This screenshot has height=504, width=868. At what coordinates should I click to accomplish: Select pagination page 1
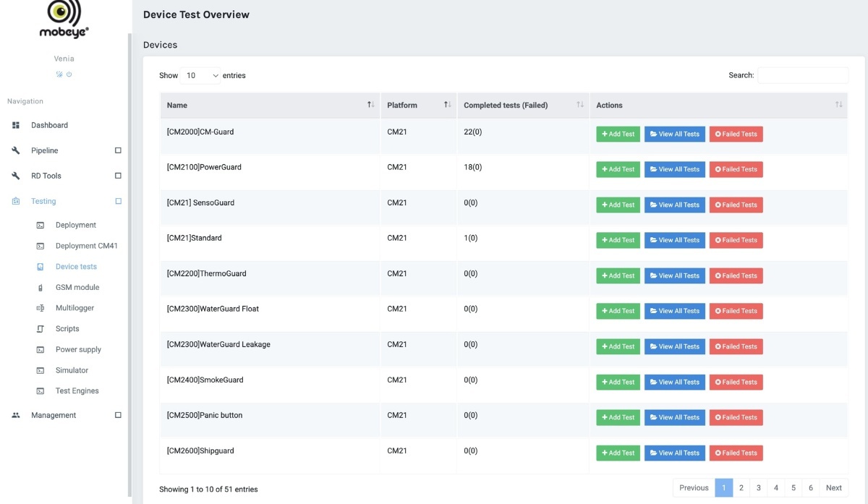click(723, 487)
